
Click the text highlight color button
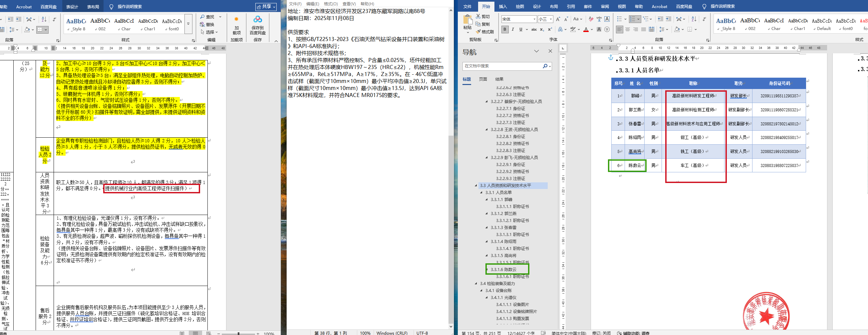click(573, 30)
